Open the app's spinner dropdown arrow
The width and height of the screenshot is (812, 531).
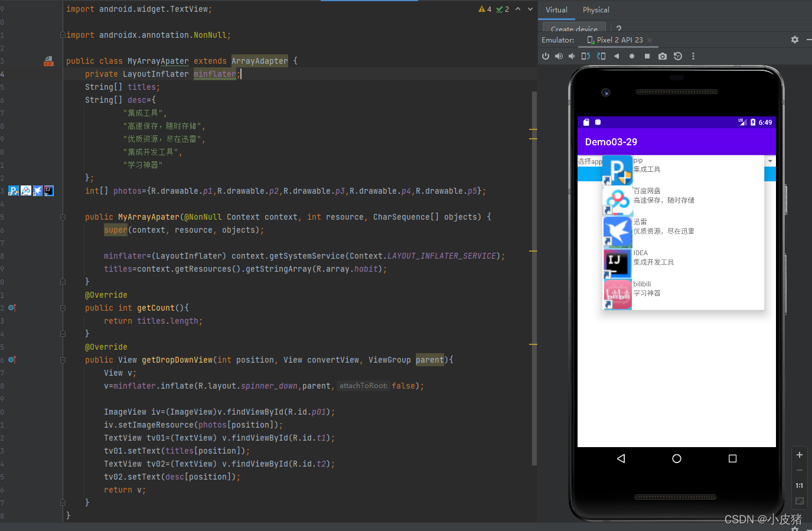[770, 161]
